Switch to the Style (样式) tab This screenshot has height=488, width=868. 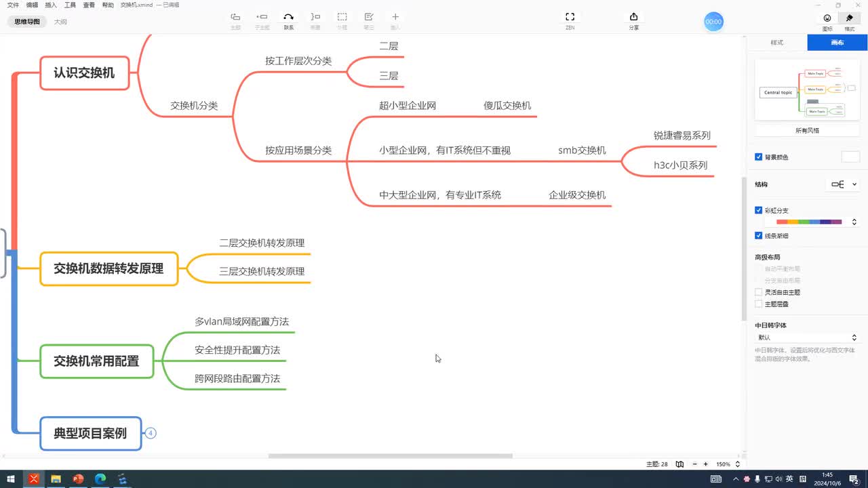(777, 42)
